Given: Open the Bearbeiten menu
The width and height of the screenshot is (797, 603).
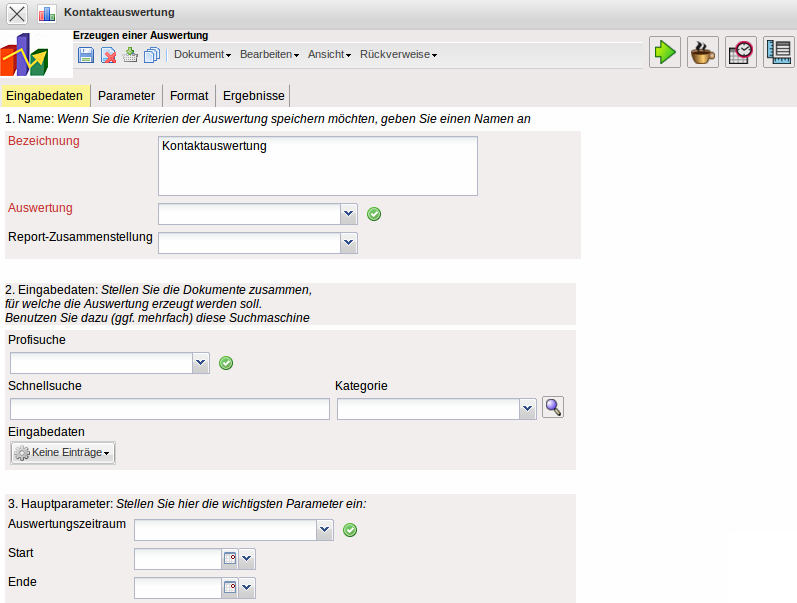Looking at the screenshot, I should (269, 55).
